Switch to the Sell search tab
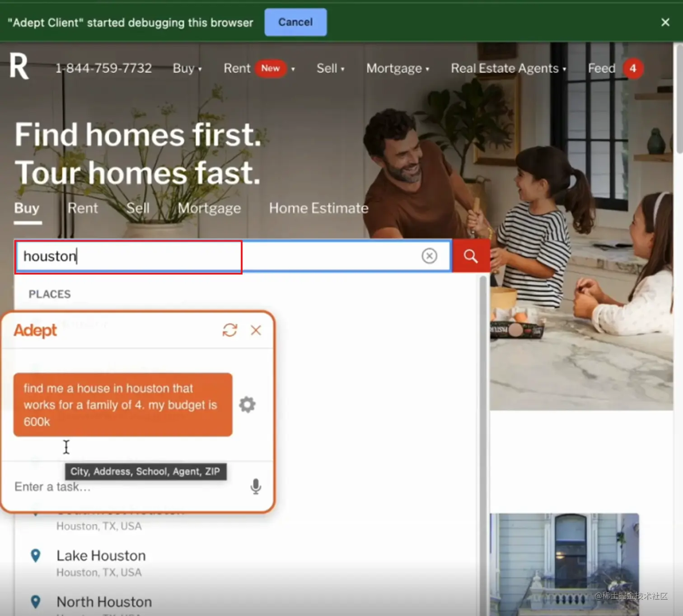 click(x=138, y=208)
